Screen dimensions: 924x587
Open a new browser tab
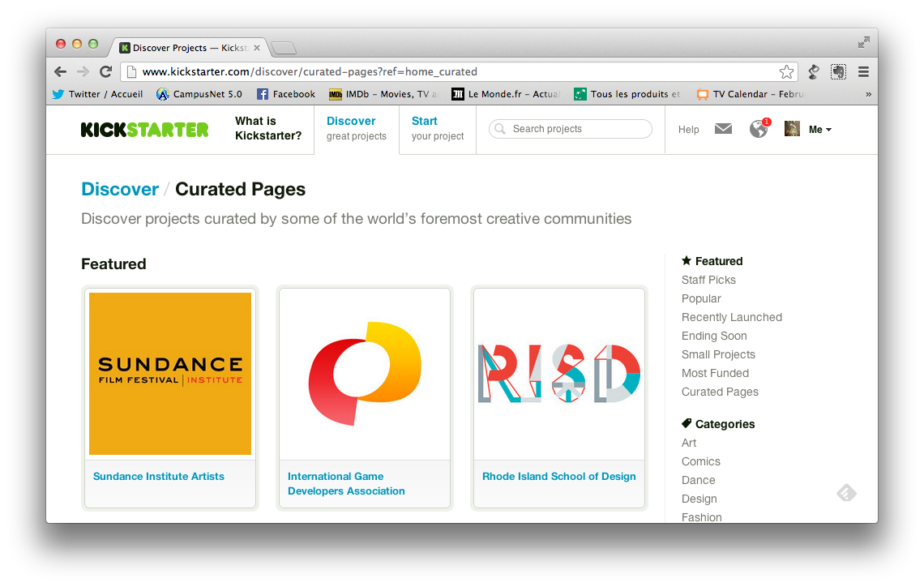tap(284, 48)
